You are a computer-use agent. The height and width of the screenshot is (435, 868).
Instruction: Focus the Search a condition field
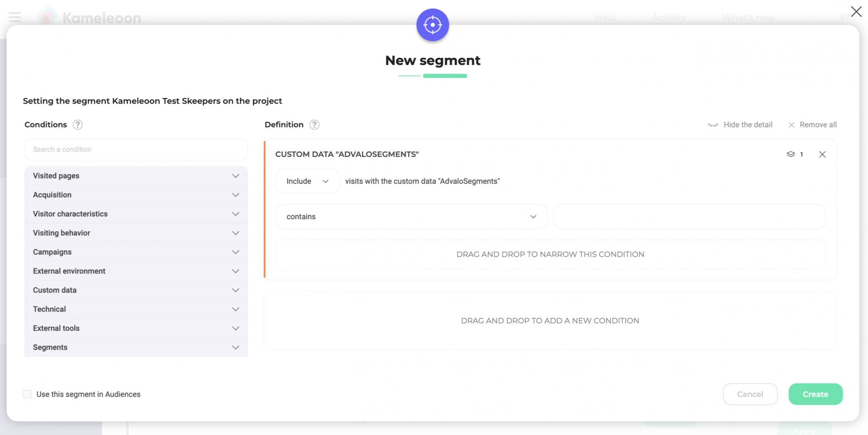[136, 150]
